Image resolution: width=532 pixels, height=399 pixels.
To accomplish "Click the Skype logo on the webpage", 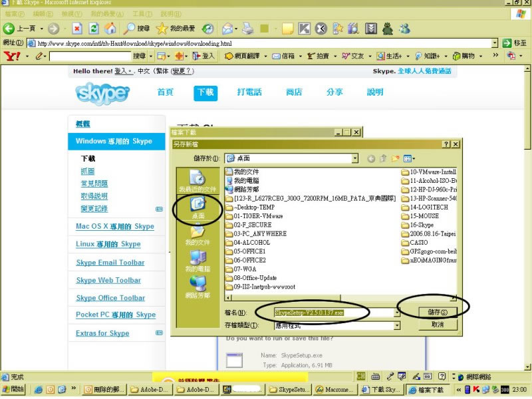I will point(102,93).
